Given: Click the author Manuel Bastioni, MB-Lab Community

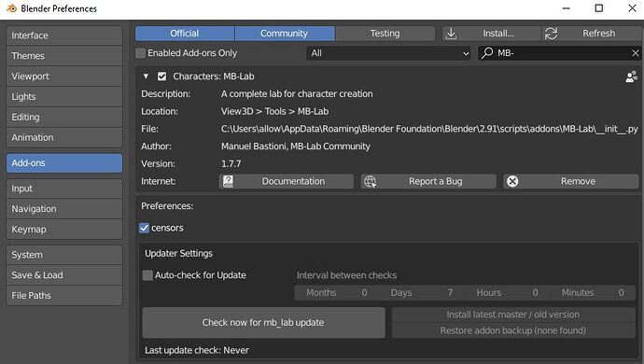Looking at the screenshot, I should (296, 147).
